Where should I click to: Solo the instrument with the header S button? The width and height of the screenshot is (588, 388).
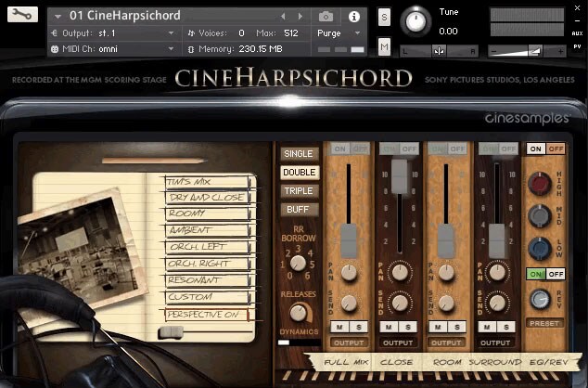pos(384,18)
